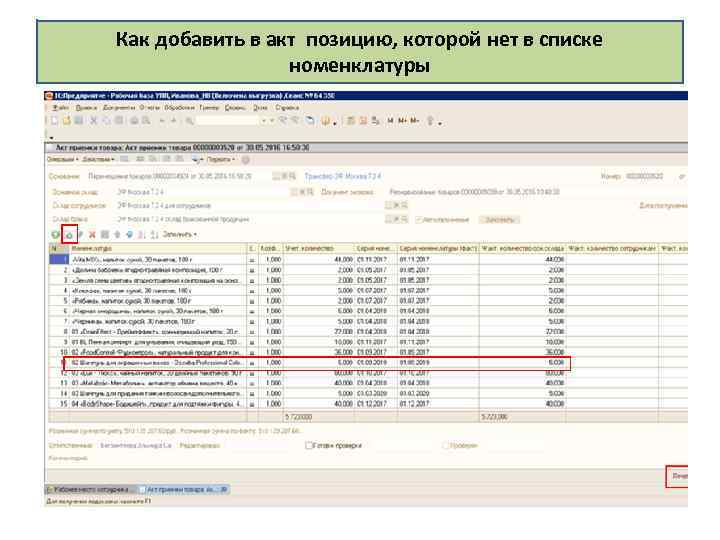Click the Cut scissors icon in main toolbar
Image resolution: width=720 pixels, height=540 pixels.
tap(94, 121)
